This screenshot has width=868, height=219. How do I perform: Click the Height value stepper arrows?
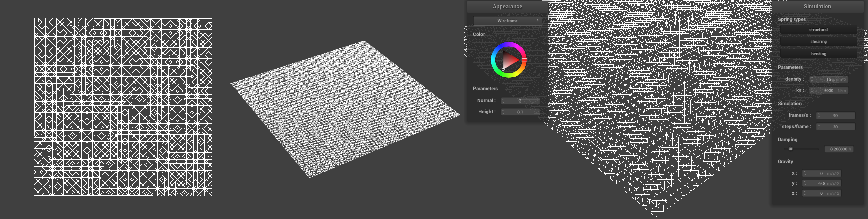503,112
